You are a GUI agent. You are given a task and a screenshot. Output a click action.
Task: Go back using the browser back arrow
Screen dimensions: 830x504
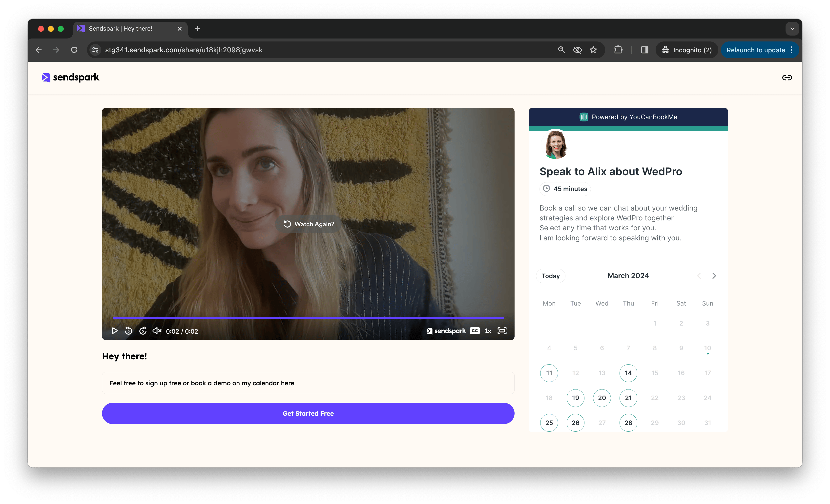[38, 50]
